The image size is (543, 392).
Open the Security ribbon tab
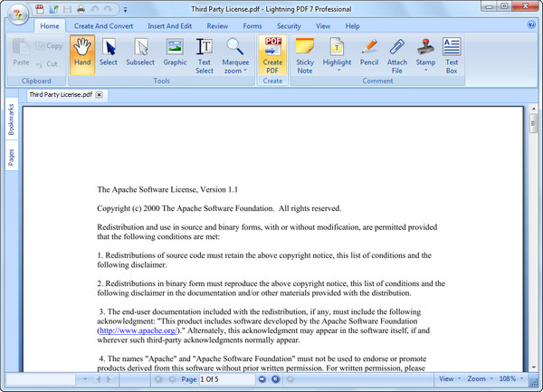pos(289,26)
